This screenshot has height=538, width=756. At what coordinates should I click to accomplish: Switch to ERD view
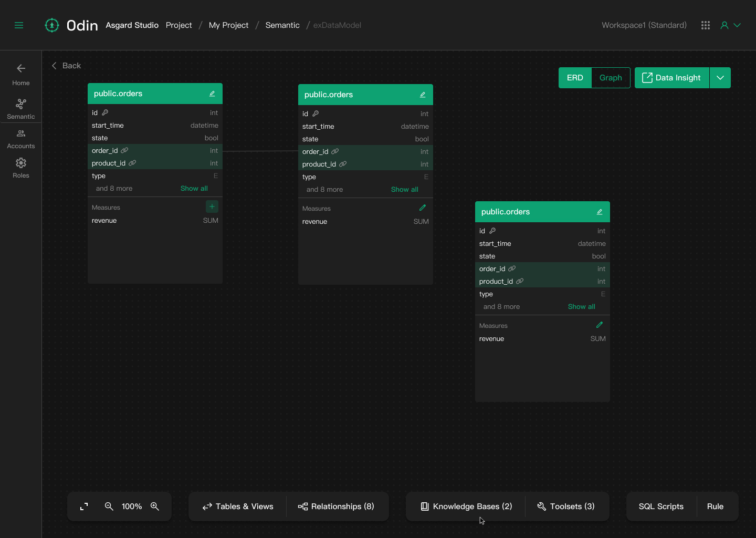point(575,78)
